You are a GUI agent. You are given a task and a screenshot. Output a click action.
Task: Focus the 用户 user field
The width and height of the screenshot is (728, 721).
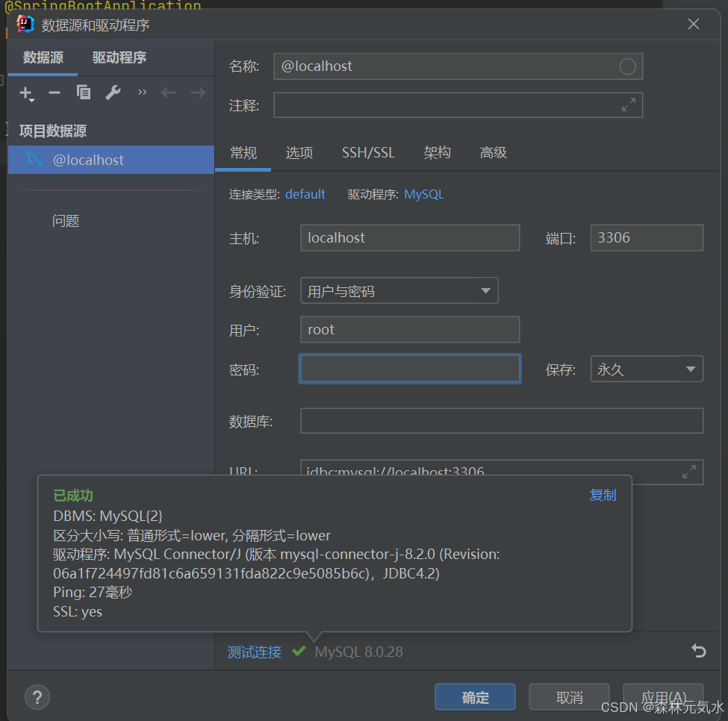410,330
